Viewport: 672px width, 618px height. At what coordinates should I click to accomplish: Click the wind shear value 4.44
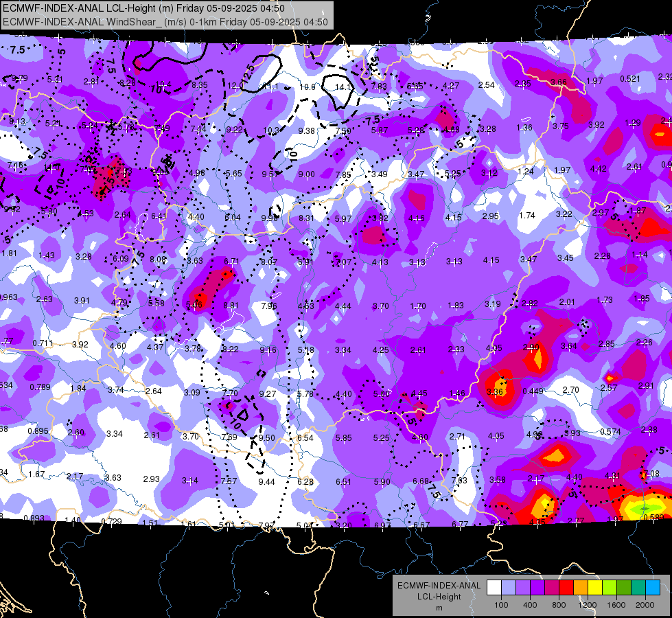[343, 306]
